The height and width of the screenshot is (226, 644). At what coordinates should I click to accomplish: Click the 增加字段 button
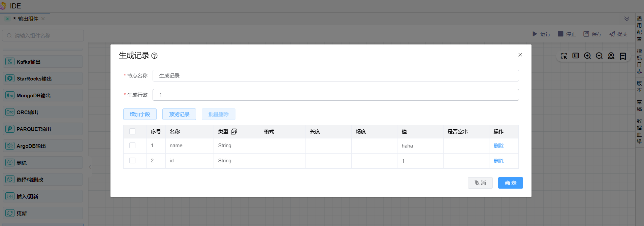point(140,115)
